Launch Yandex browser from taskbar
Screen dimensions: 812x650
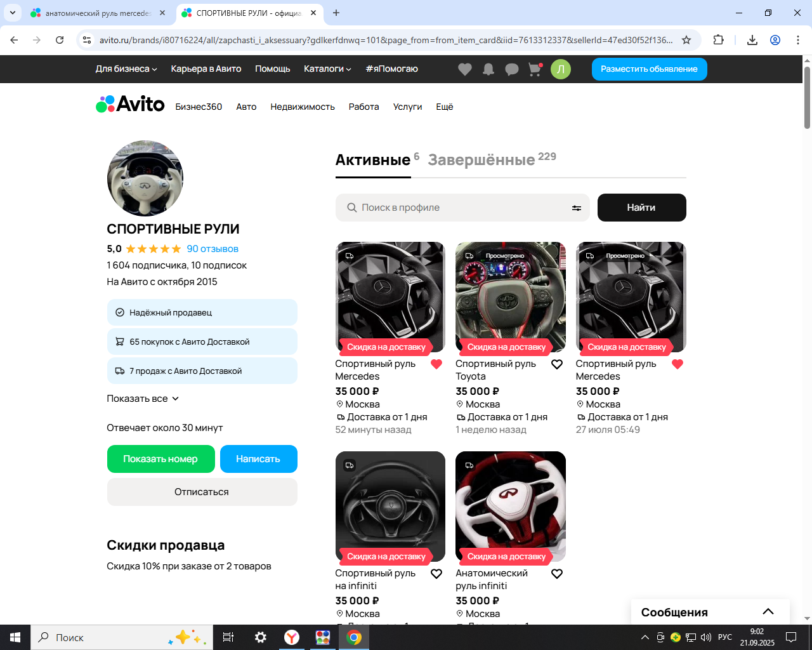tap(292, 637)
